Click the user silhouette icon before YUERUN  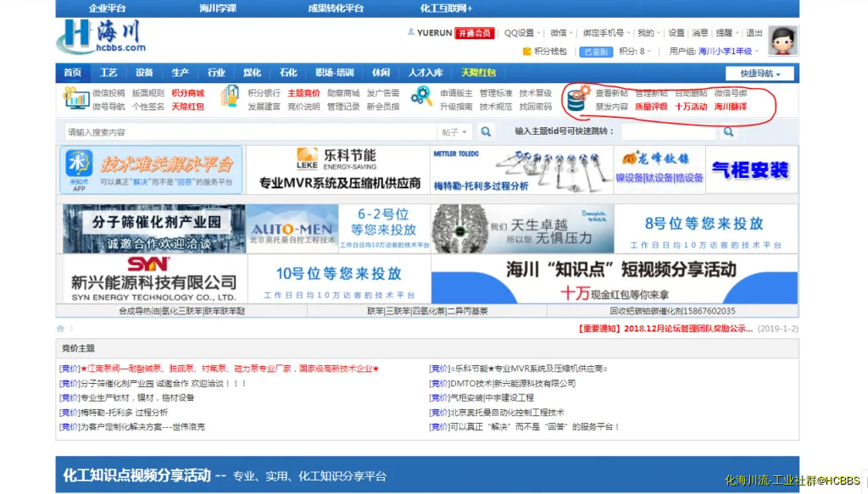pyautogui.click(x=411, y=32)
